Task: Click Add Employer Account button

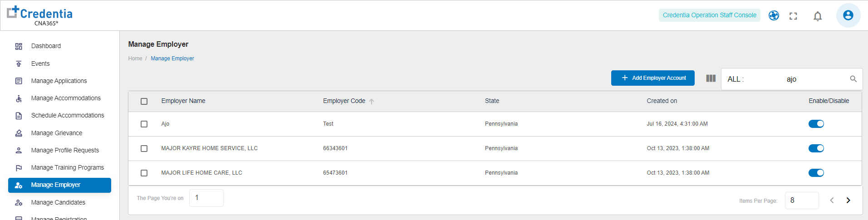Action: tap(652, 78)
